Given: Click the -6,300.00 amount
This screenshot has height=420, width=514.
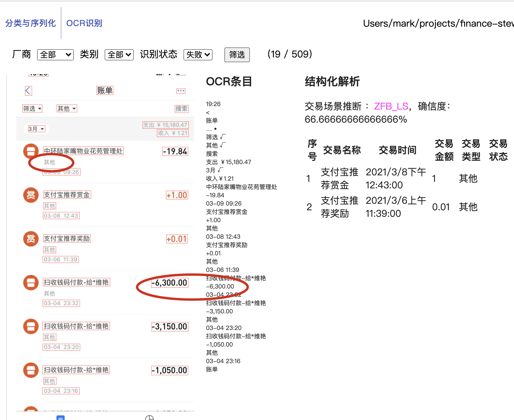Looking at the screenshot, I should [170, 283].
